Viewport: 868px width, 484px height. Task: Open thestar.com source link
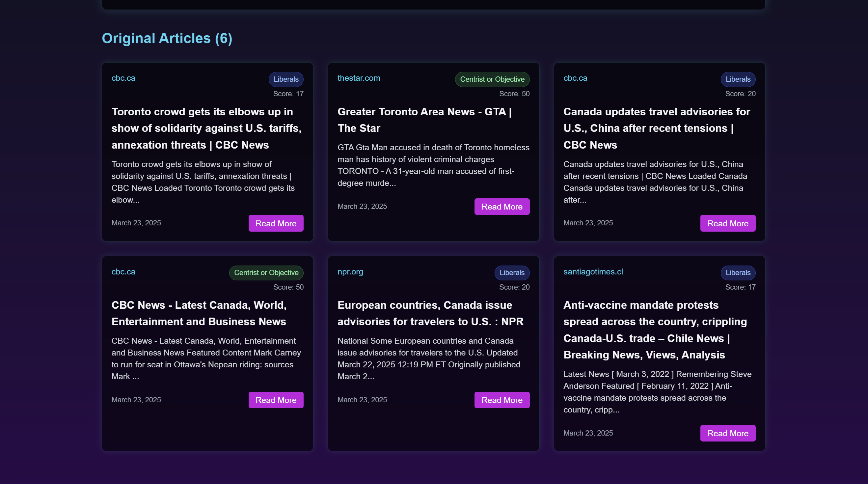click(359, 78)
